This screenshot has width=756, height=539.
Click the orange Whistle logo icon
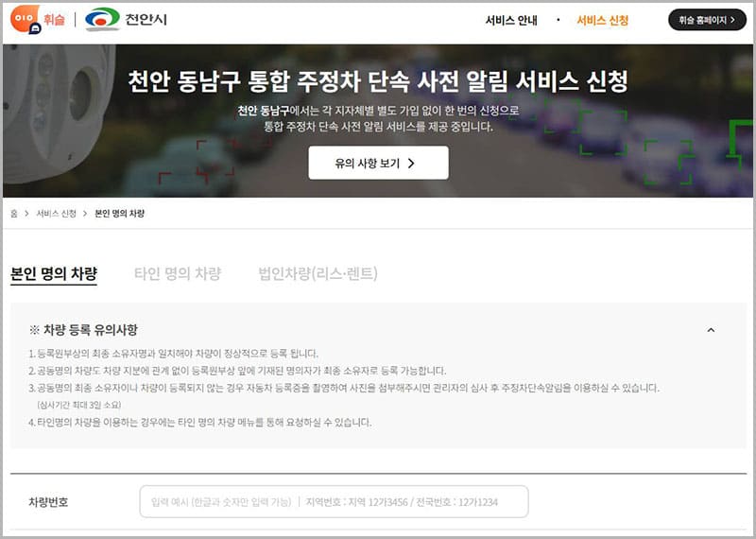25,20
